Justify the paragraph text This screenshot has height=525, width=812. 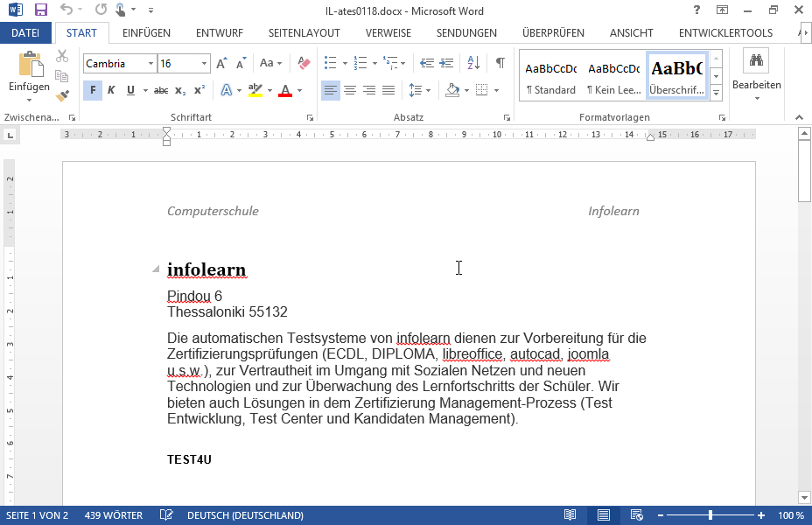click(388, 91)
